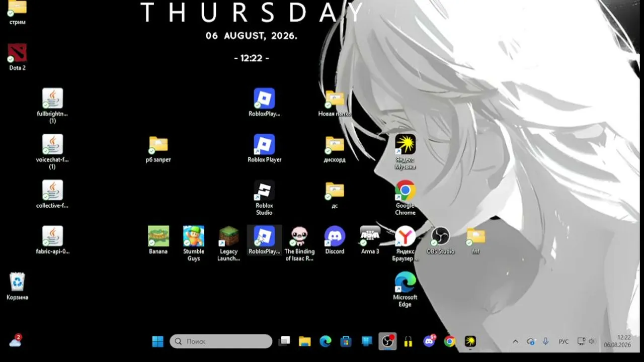Select RobloxPlay... icon above Roblox Player
Viewport: 644px width, 362px height.
click(264, 103)
